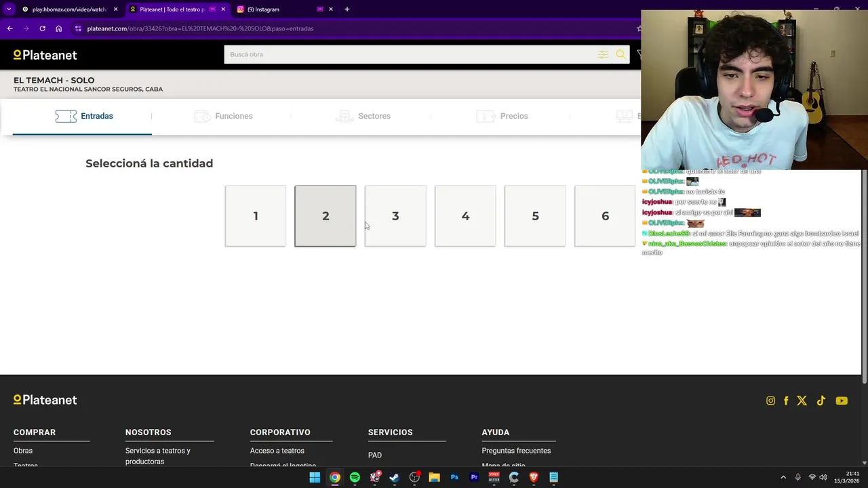Open the PAD services link
This screenshot has height=488, width=868.
(x=375, y=455)
